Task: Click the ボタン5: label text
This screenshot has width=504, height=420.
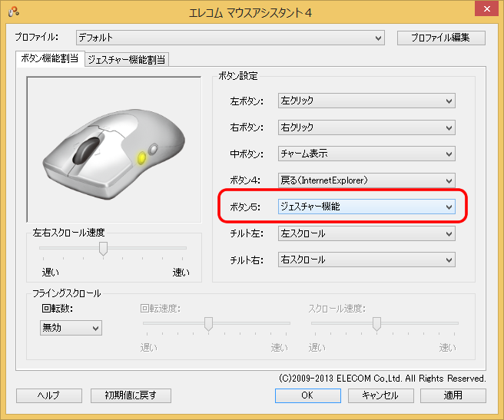Action: [245, 207]
